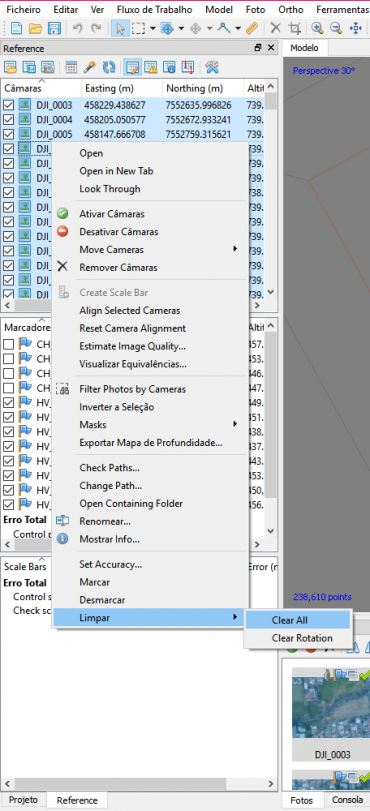370x811 pixels.
Task: Close the Reference pane
Action: [271, 48]
